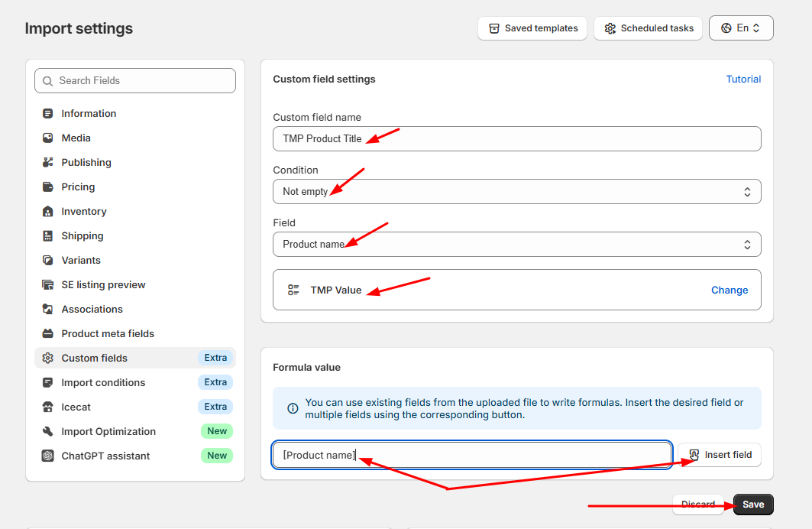This screenshot has height=529, width=812.
Task: Click the Associations sidebar icon
Action: pyautogui.click(x=47, y=310)
